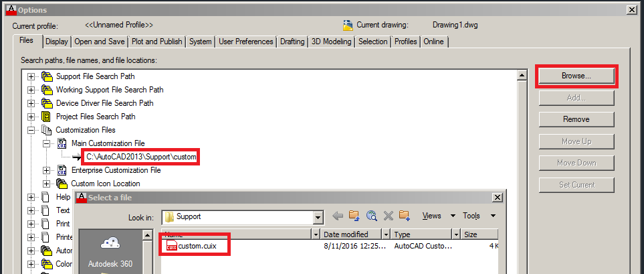Open the Views menu

439,216
